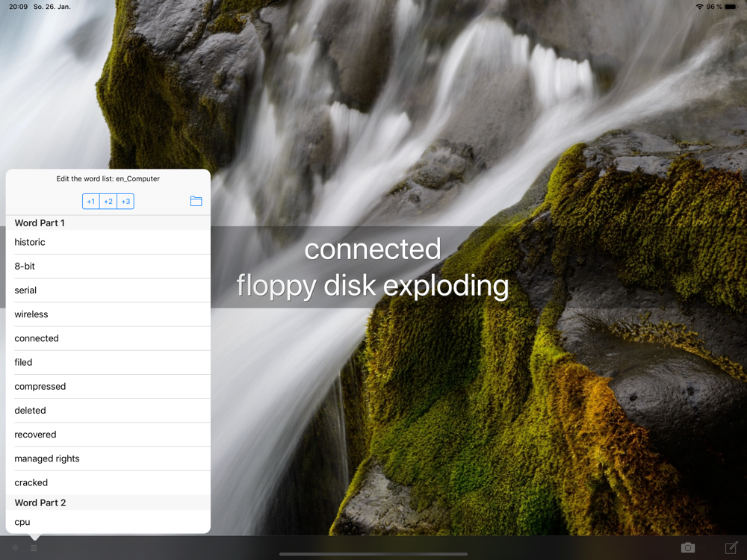
Task: Tap the +3 add-word button
Action: coord(125,202)
